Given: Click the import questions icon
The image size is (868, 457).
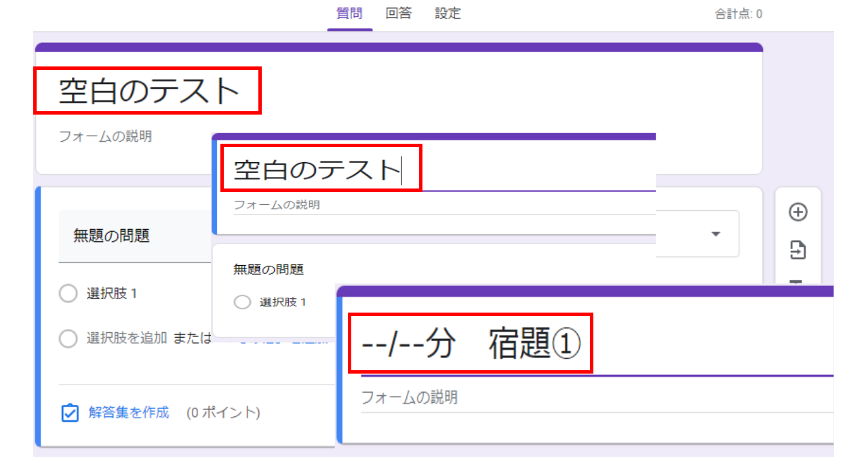Looking at the screenshot, I should pos(798,250).
